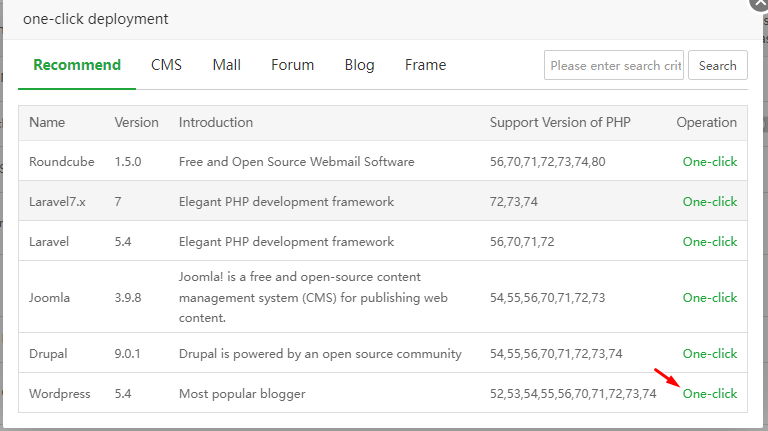Viewport: 768px width, 431px height.
Task: Select the Joomla name cell
Action: coord(49,298)
